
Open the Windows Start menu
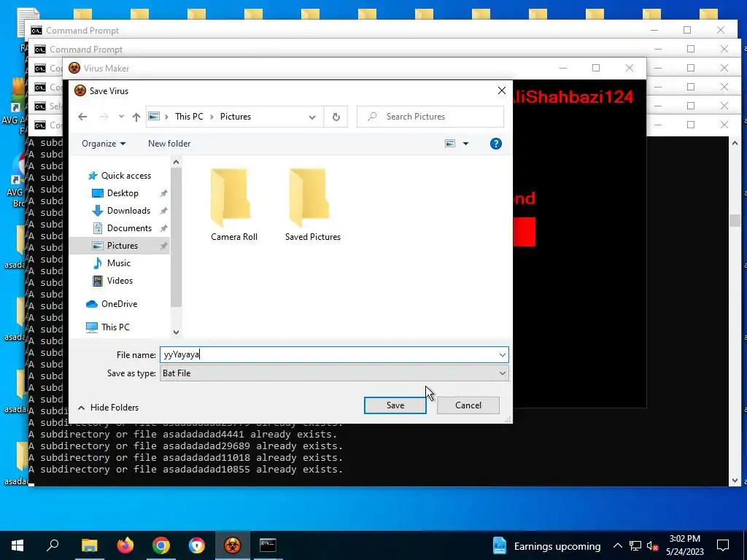click(18, 545)
